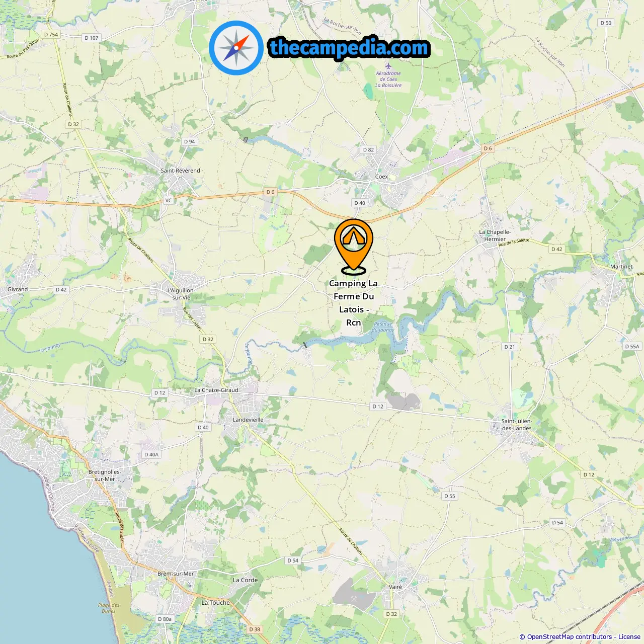The height and width of the screenshot is (644, 644).
Task: Select the La Chaize-Giraud village label
Action: pos(216,390)
